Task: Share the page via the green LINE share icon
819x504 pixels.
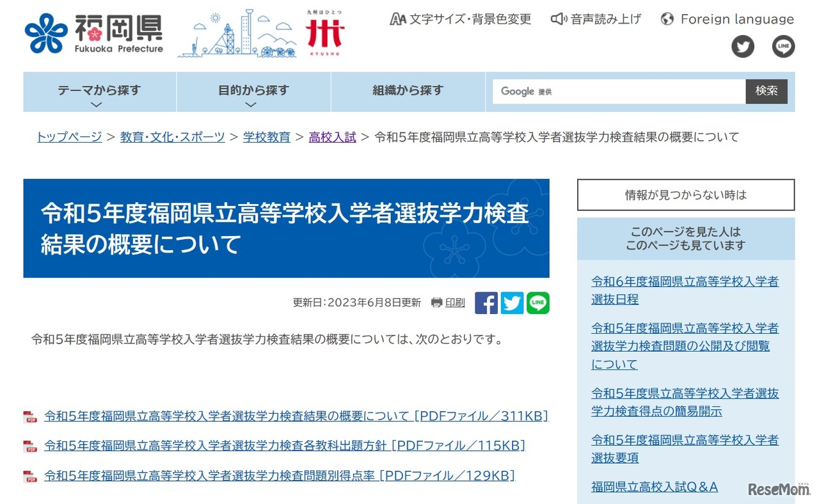Action: (x=537, y=303)
